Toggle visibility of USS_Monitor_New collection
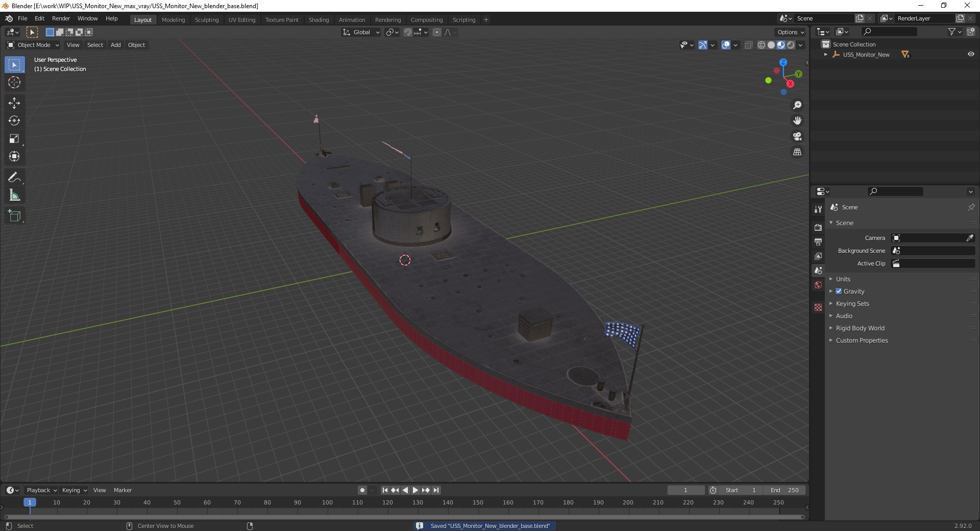The image size is (980, 531). [971, 54]
